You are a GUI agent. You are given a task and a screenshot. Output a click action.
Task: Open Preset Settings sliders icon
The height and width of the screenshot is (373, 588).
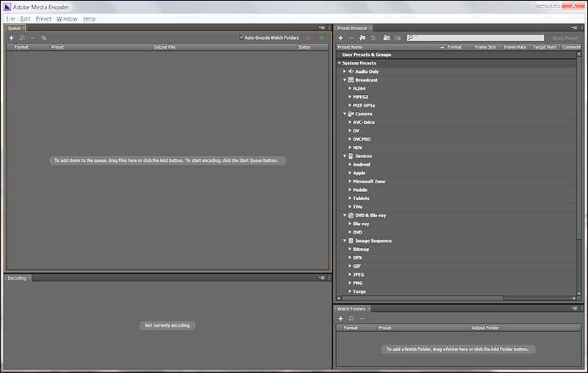click(373, 38)
